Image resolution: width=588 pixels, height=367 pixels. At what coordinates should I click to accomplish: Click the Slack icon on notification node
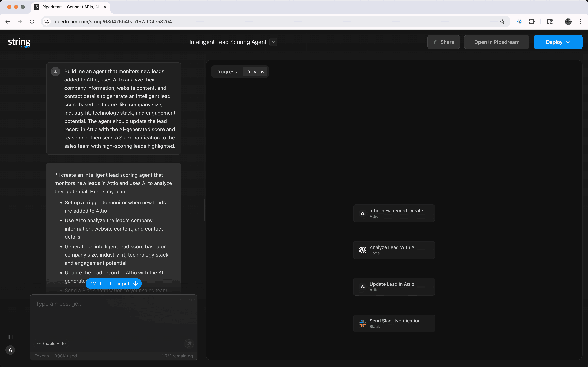pos(363,323)
